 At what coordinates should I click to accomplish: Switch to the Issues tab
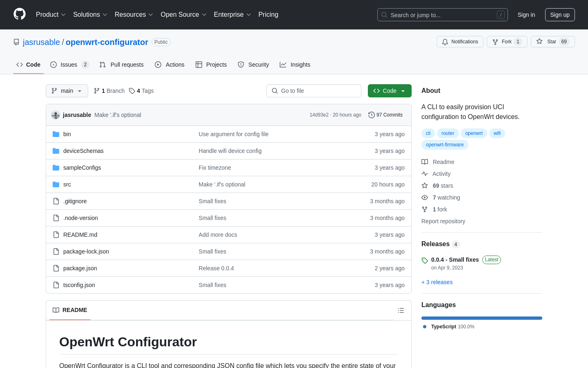[x=69, y=65]
